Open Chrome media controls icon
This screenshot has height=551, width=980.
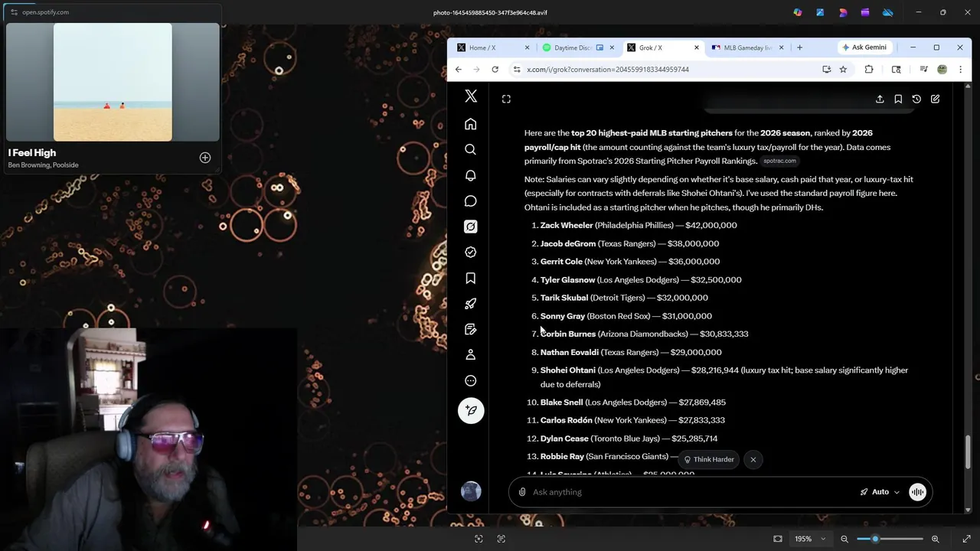pyautogui.click(x=923, y=69)
